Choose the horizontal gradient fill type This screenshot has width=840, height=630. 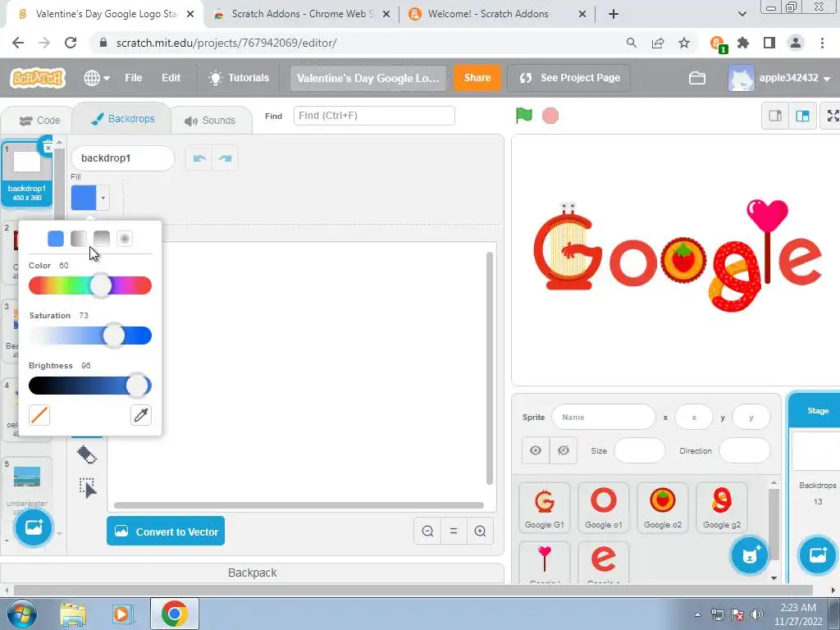point(79,239)
